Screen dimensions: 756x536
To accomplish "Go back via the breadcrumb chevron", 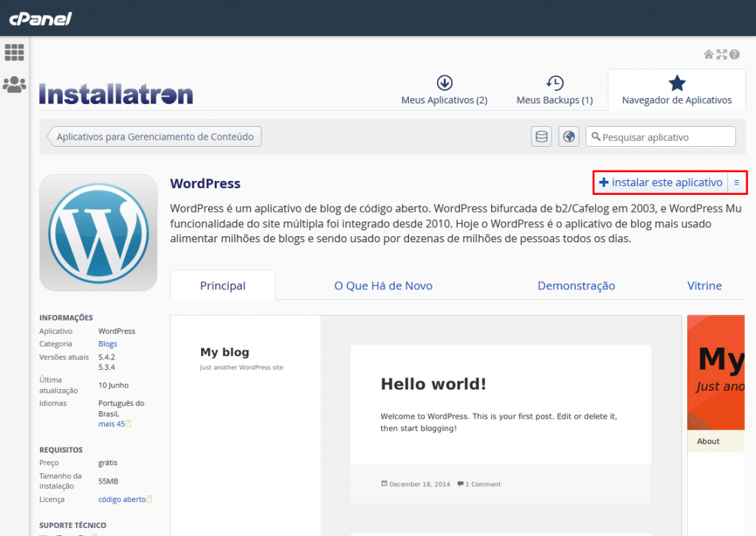I will 50,136.
